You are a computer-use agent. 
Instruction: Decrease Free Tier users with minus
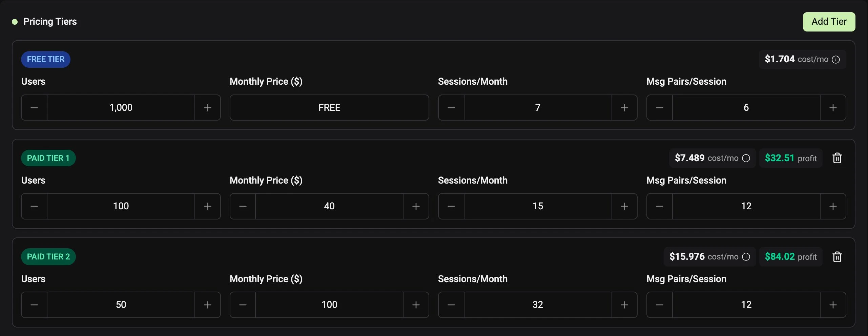tap(34, 108)
